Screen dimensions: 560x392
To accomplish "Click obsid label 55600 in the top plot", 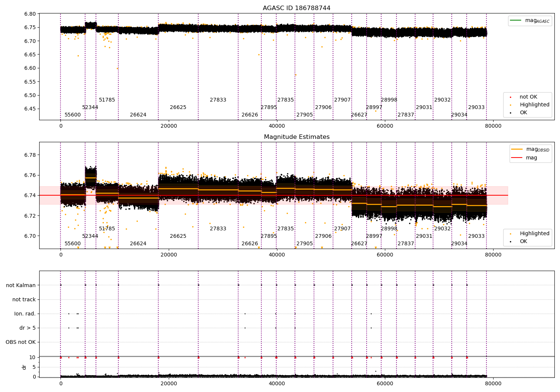I will (72, 115).
